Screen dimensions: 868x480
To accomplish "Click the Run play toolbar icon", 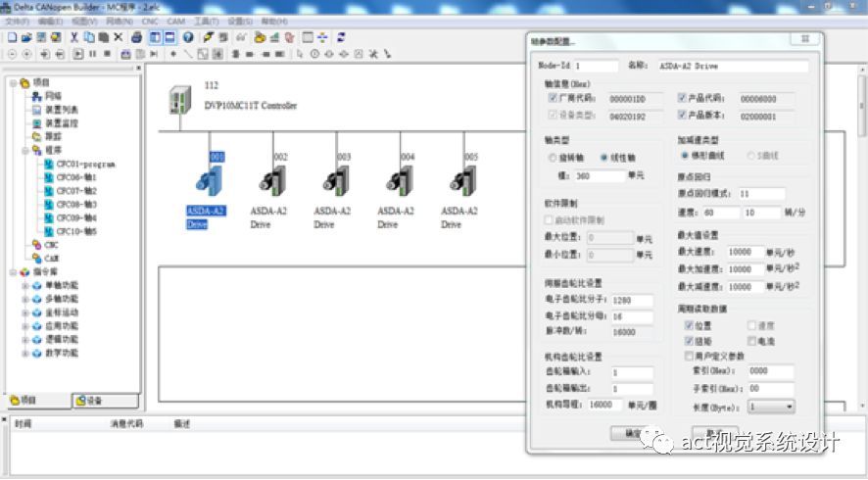I will (78, 54).
